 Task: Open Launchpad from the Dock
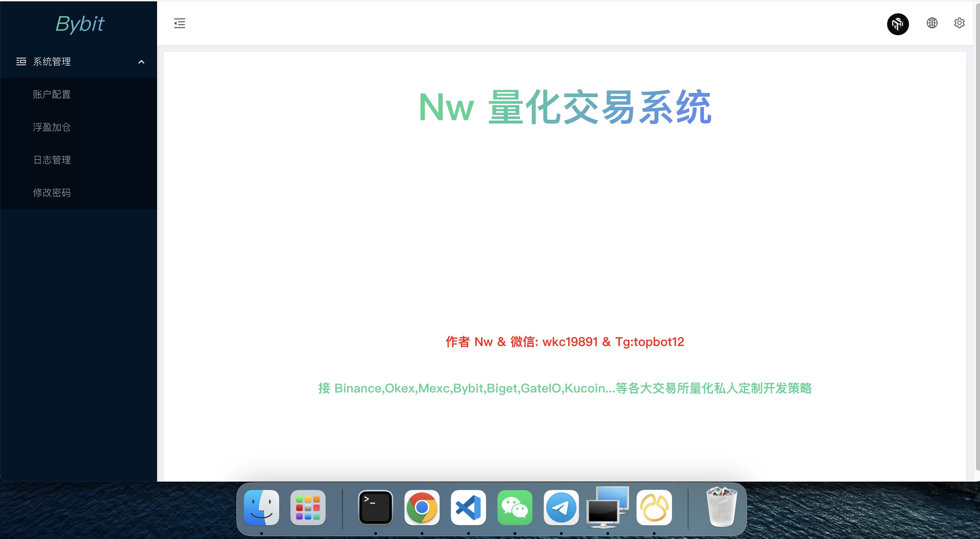point(307,508)
